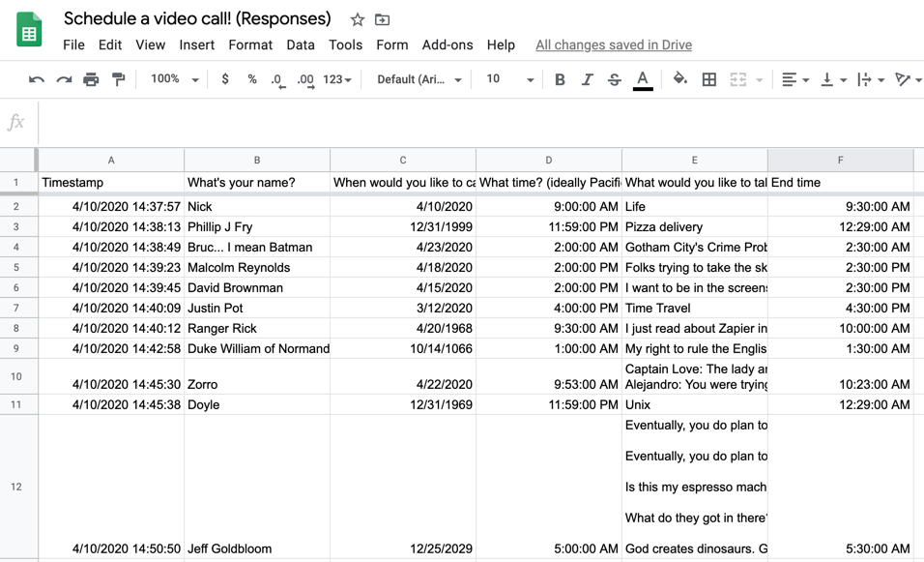924x562 pixels.
Task: Click the merge cells icon
Action: pyautogui.click(x=737, y=79)
